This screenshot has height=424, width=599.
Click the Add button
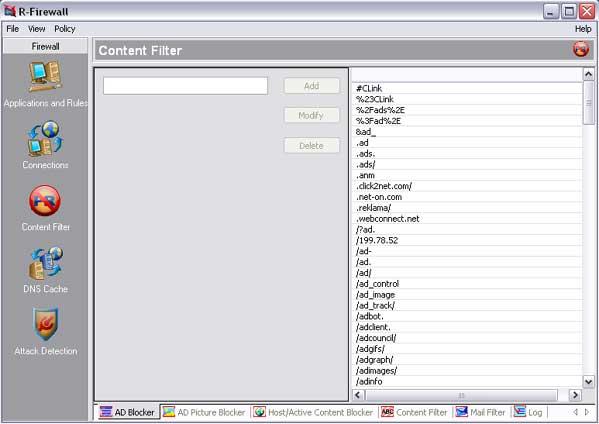(312, 86)
